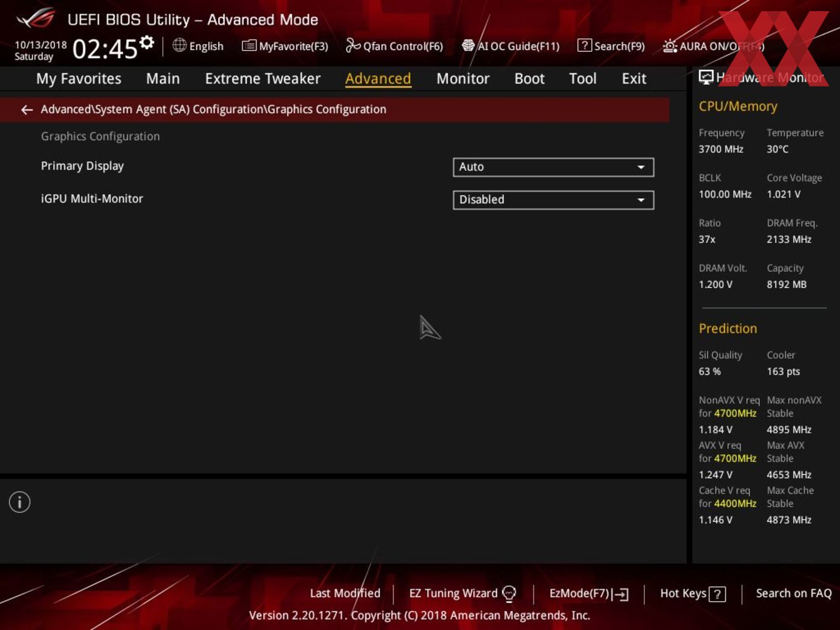This screenshot has height=630, width=840.
Task: Select the iGPU Multi-Monitor label
Action: [92, 199]
